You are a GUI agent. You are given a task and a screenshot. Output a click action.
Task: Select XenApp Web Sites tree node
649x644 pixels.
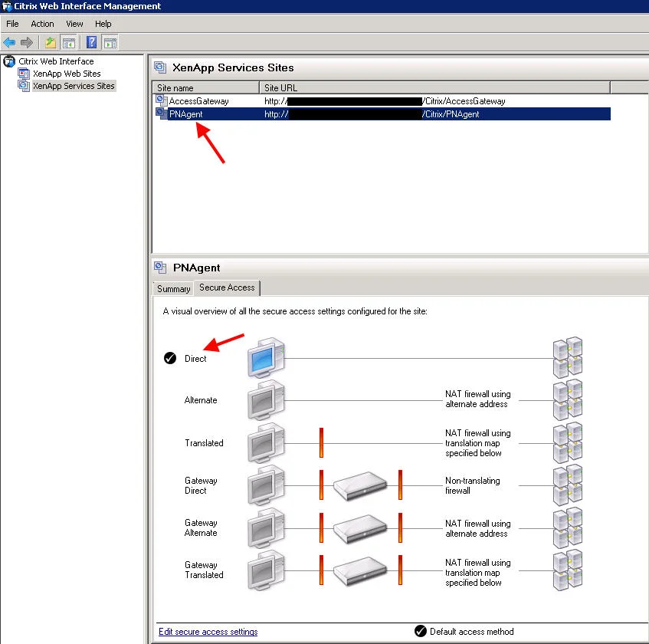tap(67, 74)
